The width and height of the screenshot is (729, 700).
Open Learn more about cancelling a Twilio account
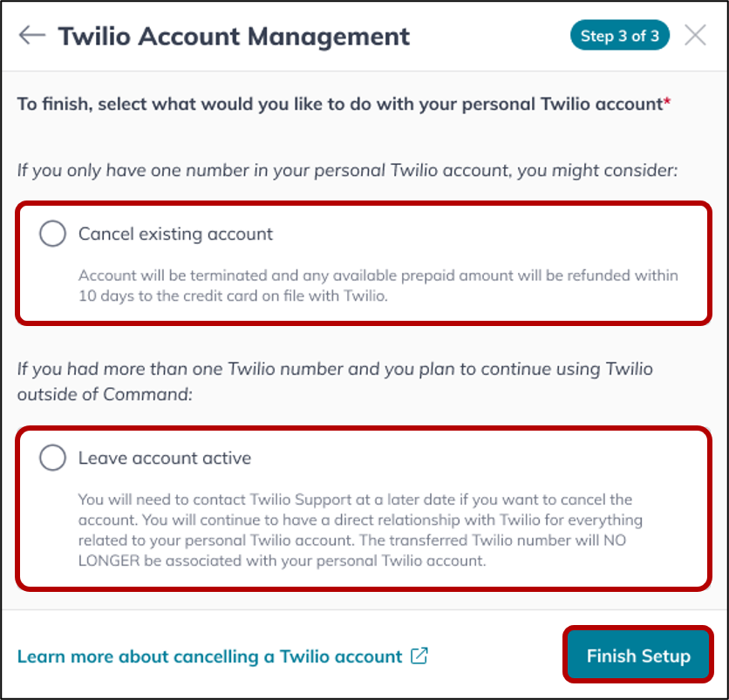[209, 656]
